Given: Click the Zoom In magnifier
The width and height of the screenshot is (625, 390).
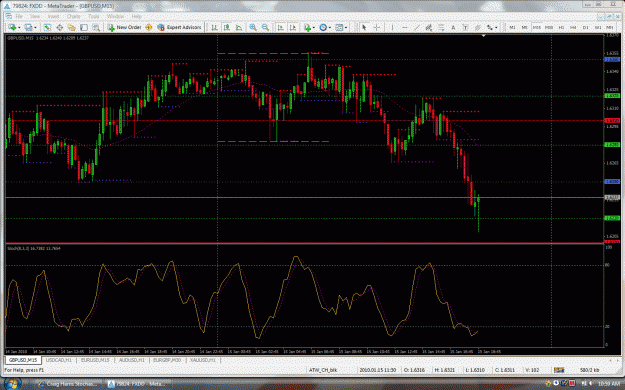Looking at the screenshot, I should click(x=253, y=28).
